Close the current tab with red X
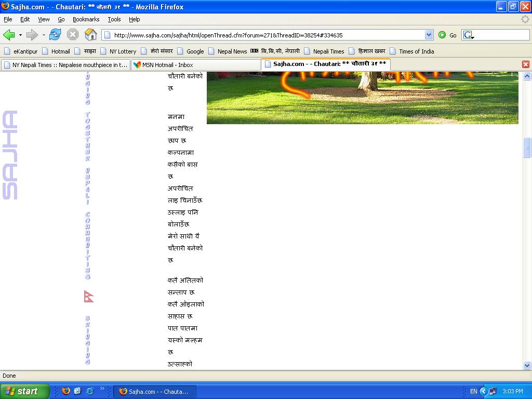 click(525, 64)
